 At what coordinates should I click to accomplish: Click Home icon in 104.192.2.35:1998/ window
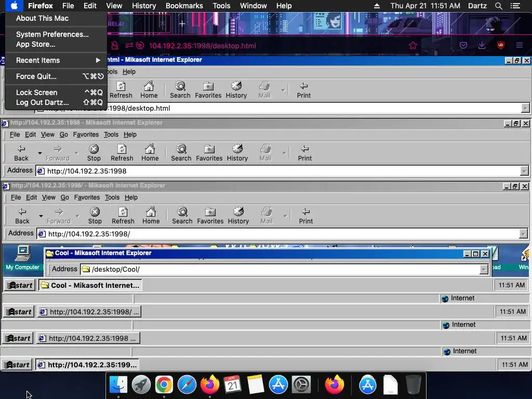click(x=151, y=216)
